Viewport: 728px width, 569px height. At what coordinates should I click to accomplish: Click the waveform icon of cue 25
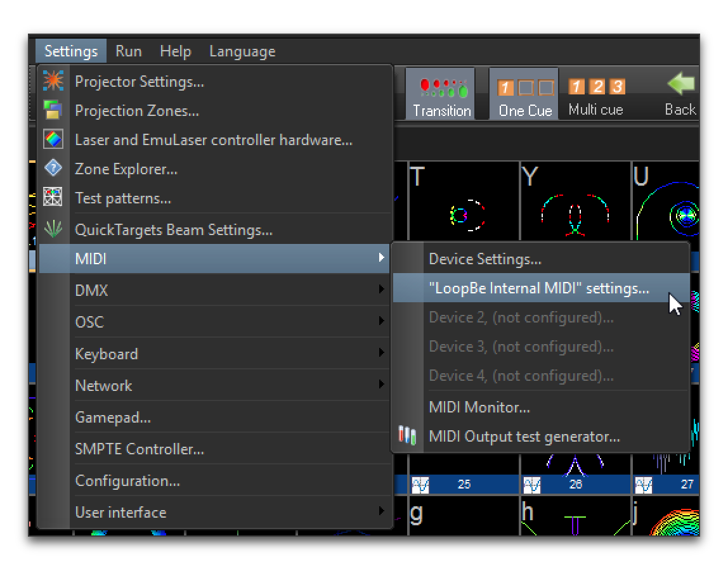pos(420,485)
